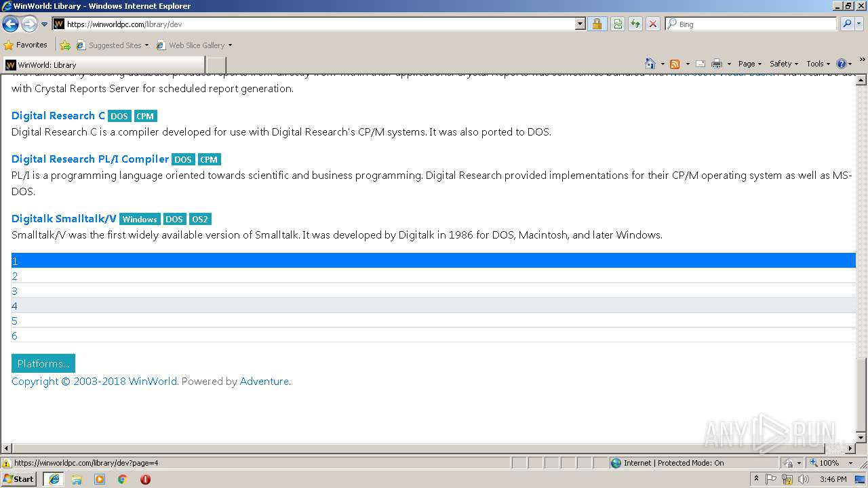
Task: Click the Add to Favorites Bar icon
Action: point(65,45)
